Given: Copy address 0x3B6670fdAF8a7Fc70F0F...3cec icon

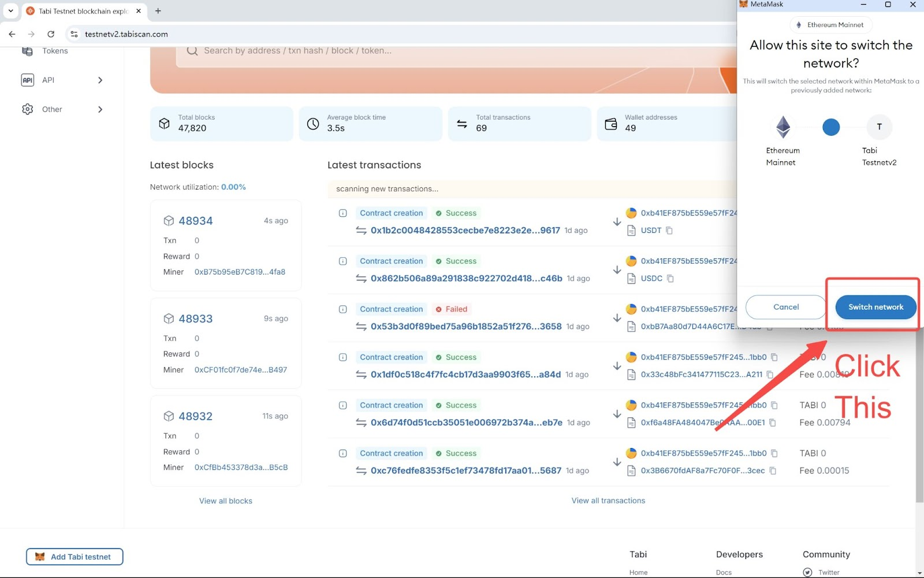Looking at the screenshot, I should pyautogui.click(x=773, y=470).
